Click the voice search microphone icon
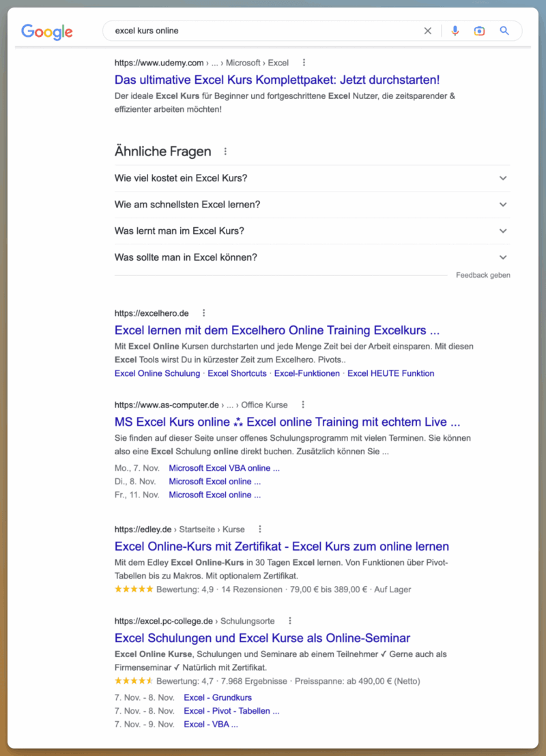 point(455,31)
